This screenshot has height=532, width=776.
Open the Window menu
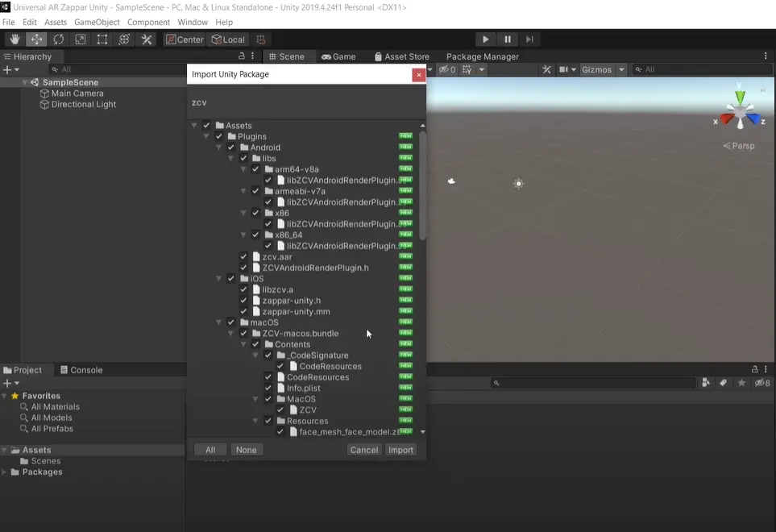(x=193, y=23)
